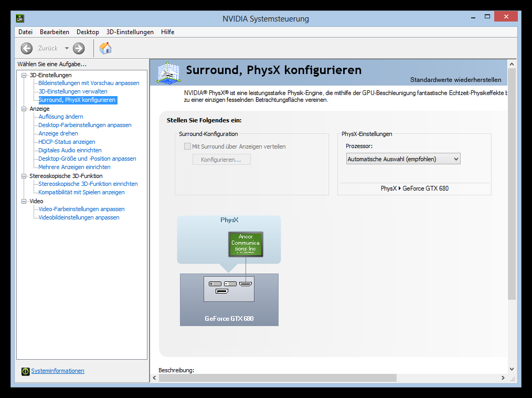Select 3D-Einstellungen verwalten
Image resolution: width=532 pixels, height=398 pixels.
[x=73, y=91]
